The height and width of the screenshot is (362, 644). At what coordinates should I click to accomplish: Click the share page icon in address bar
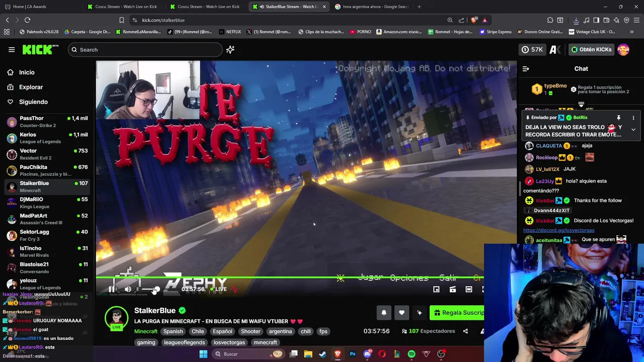point(461,20)
